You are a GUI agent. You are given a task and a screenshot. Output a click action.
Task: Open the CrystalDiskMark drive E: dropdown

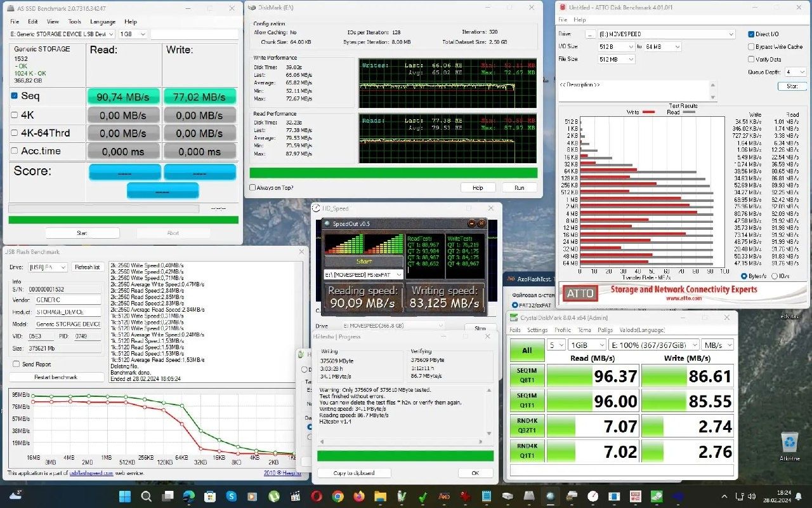coord(653,345)
